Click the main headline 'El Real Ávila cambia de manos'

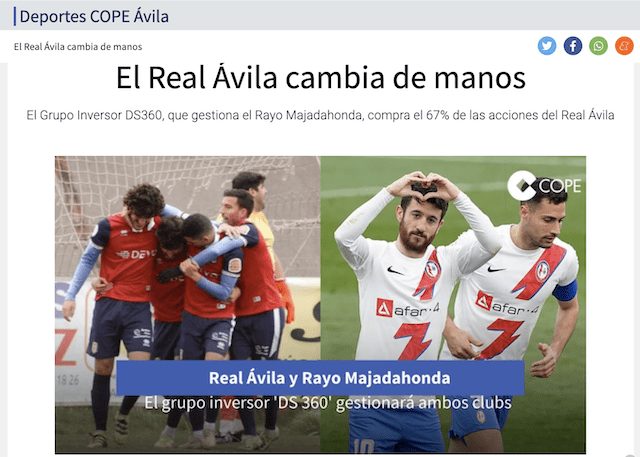click(321, 78)
